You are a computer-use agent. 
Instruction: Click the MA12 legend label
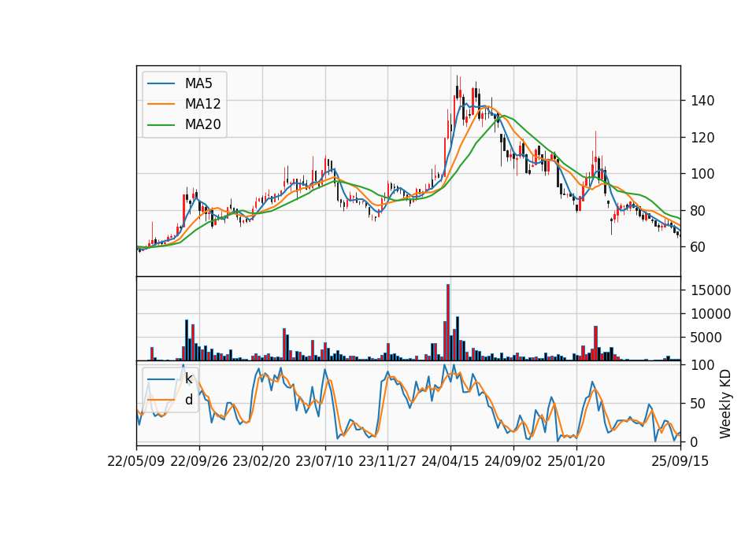click(202, 104)
